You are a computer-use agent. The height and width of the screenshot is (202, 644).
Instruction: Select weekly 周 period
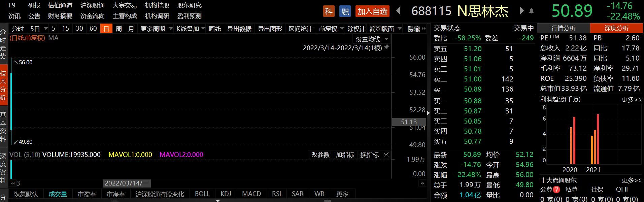(119, 29)
